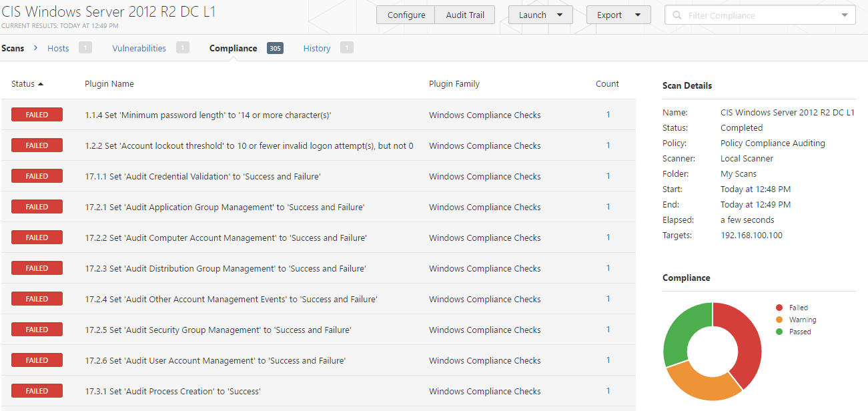Click FAILED badge for 1.1.4 row
Image resolution: width=868 pixels, height=411 pixels.
click(x=37, y=115)
